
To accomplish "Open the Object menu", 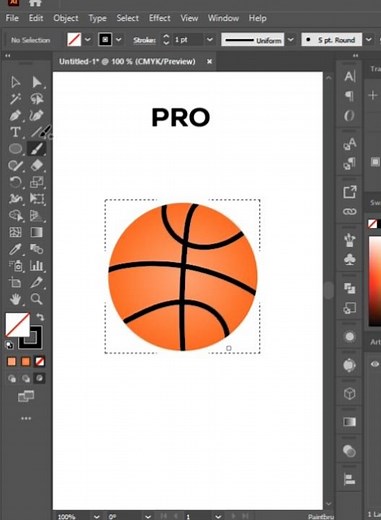I will click(66, 18).
